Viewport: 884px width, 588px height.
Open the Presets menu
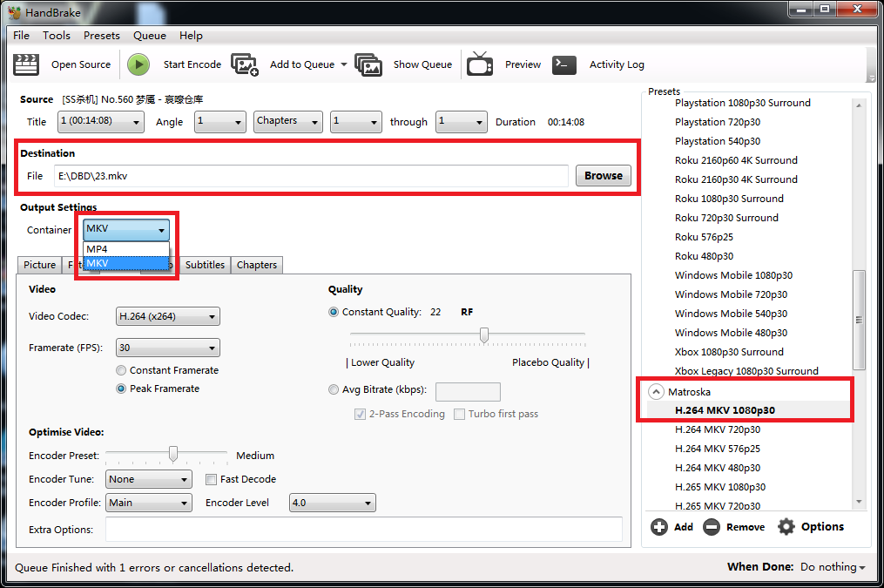102,36
